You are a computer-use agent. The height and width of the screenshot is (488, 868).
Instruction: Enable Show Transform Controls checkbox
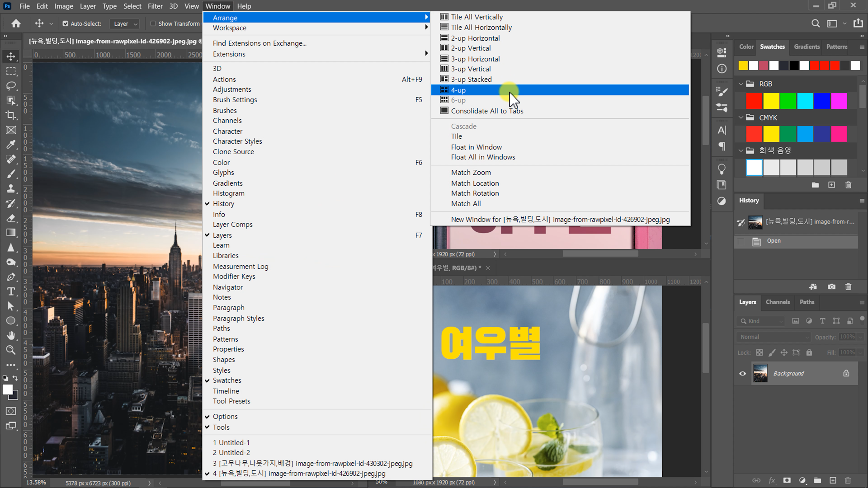pos(153,23)
